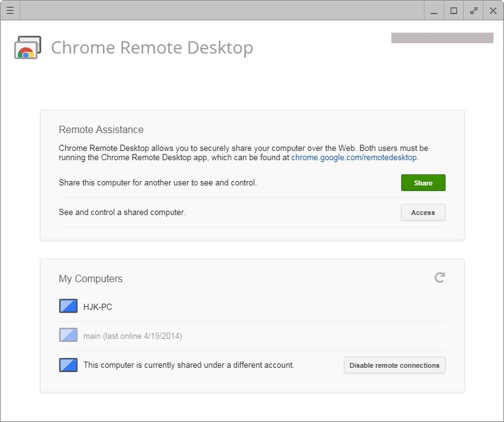Toggle fullscreen with the diagonal arrows icon
The width and height of the screenshot is (504, 422).
tap(473, 10)
